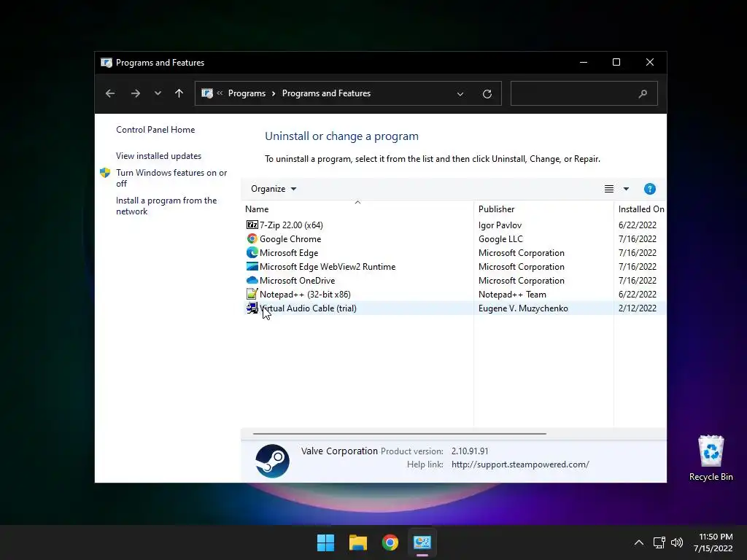This screenshot has height=560, width=747.
Task: Select the '7-Zip 22.00 (x64)' name
Action: (x=291, y=225)
